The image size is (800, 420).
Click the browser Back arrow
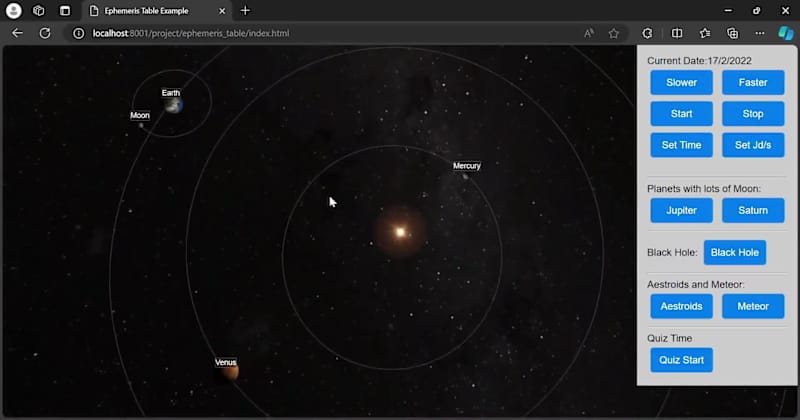tap(17, 33)
